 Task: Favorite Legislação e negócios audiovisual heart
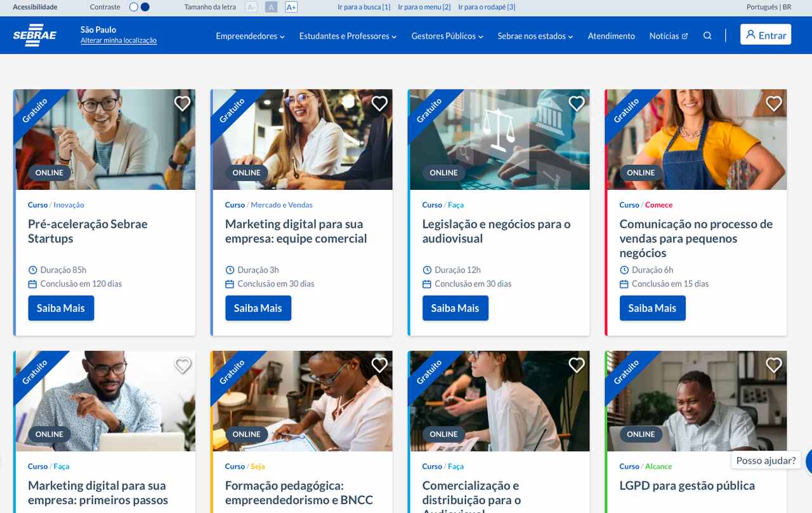(x=577, y=103)
